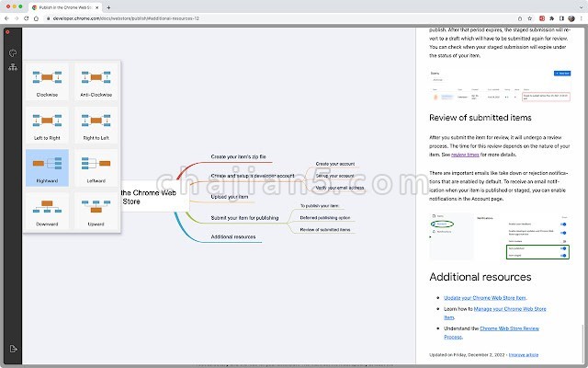Select the Create and setup a developer account node
Image resolution: width=588 pixels, height=368 pixels.
click(253, 176)
